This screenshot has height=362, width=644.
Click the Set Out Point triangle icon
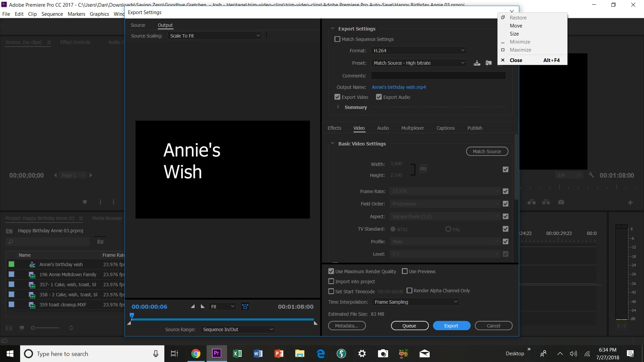point(203,306)
